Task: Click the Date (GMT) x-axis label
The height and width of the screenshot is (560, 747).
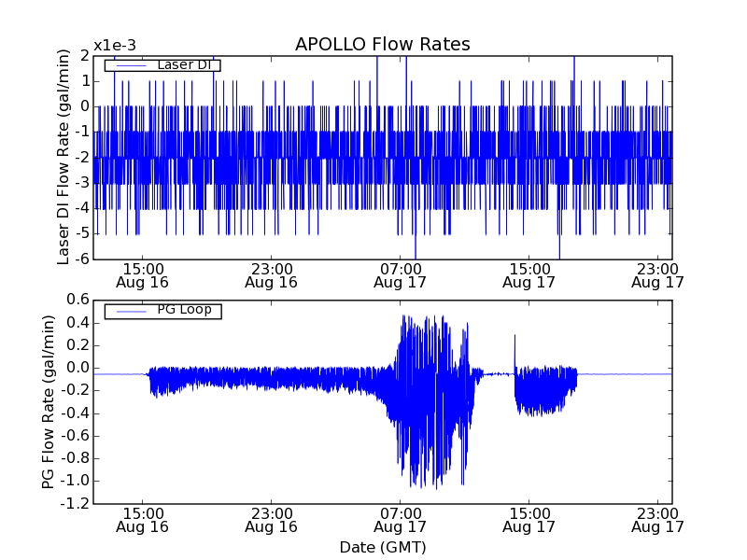Action: (382, 547)
